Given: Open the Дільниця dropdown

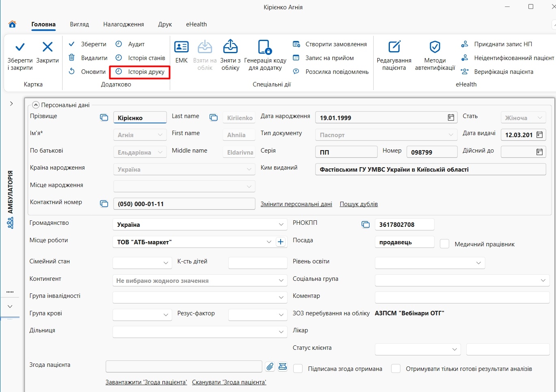Looking at the screenshot, I should pyautogui.click(x=281, y=332).
